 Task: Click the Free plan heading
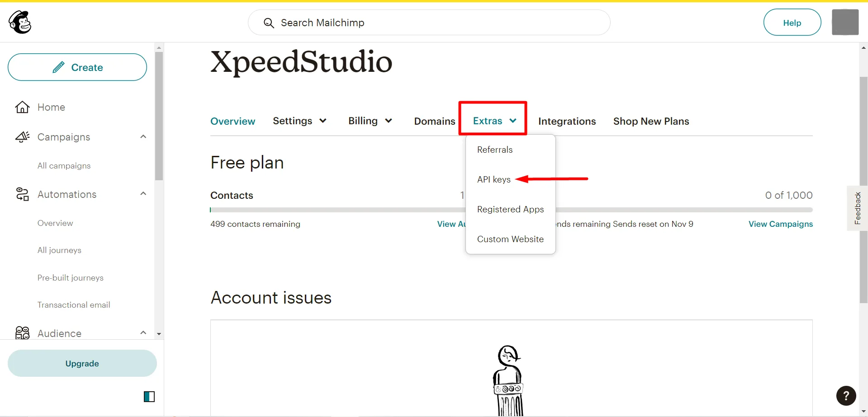tap(247, 163)
